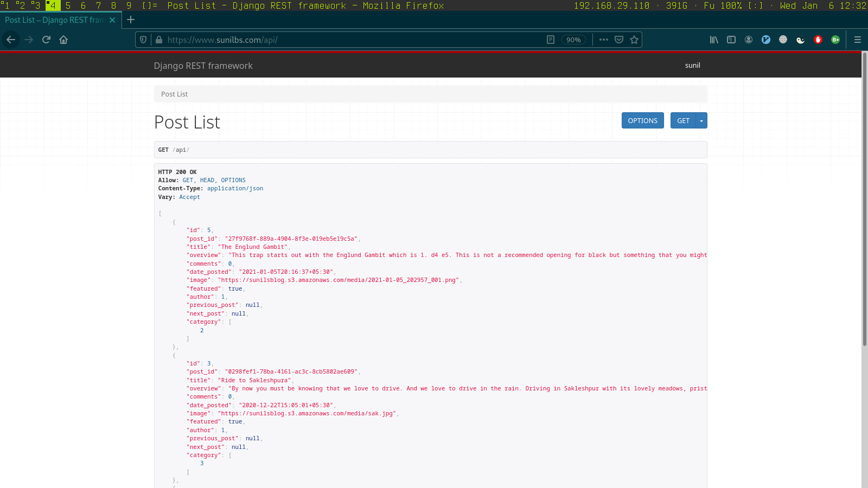Click the "Vary: Accept" header value
This screenshot has width=868, height=488.
(189, 197)
